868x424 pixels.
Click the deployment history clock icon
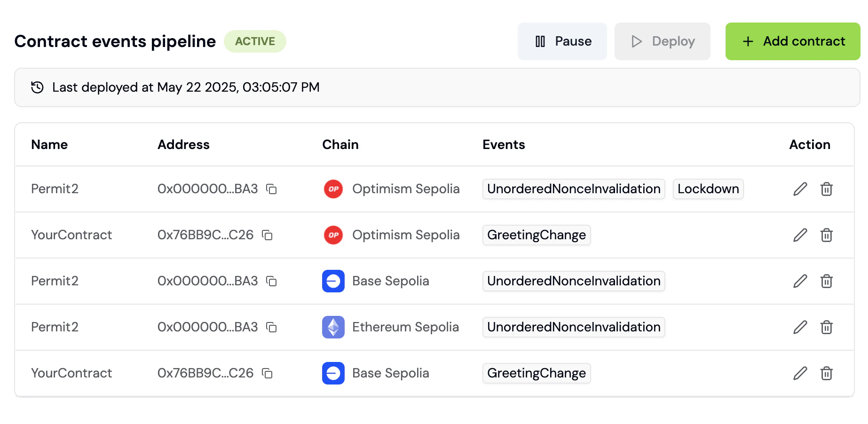point(37,87)
